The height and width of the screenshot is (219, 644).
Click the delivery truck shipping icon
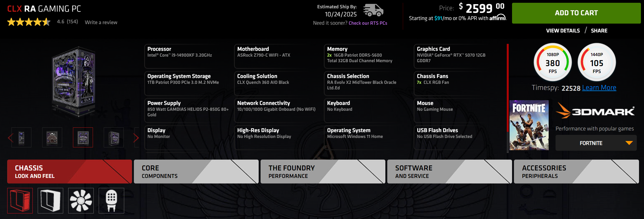(373, 10)
